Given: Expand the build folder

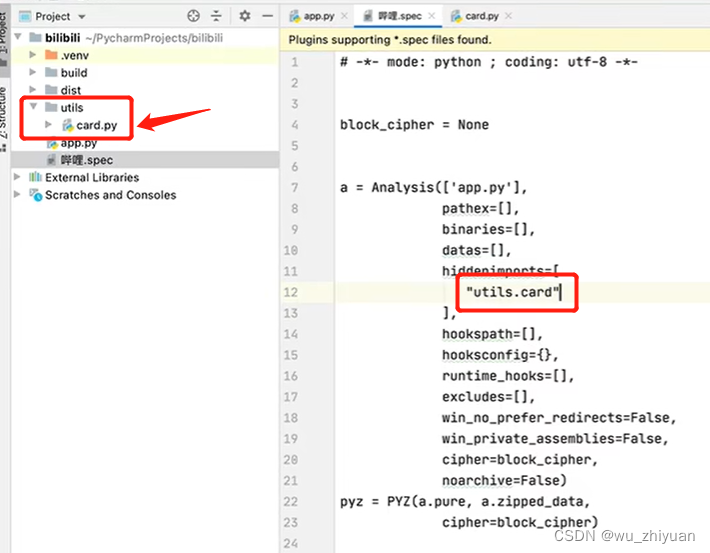Looking at the screenshot, I should click(x=33, y=72).
